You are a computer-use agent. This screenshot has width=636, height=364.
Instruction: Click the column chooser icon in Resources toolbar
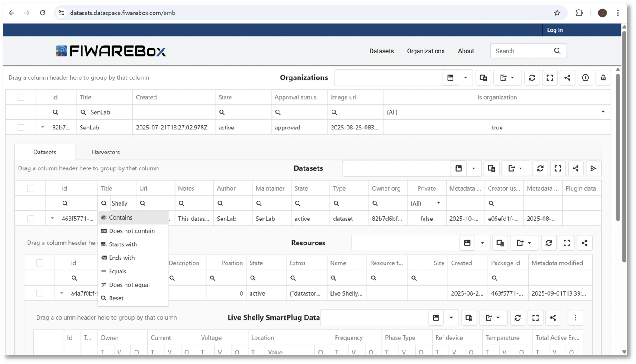point(500,243)
